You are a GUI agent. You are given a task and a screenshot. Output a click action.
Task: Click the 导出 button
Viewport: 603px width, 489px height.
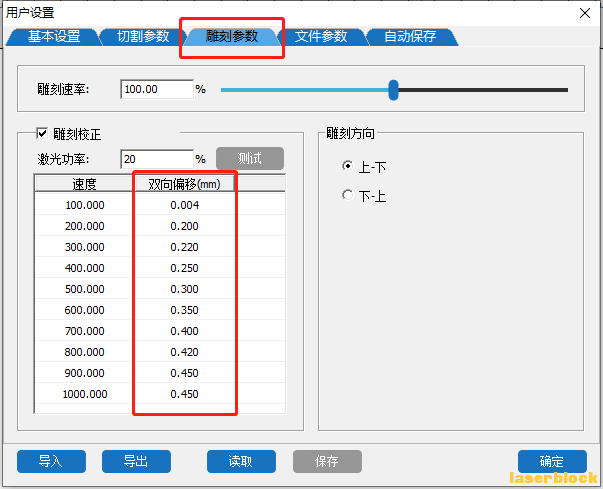click(136, 461)
